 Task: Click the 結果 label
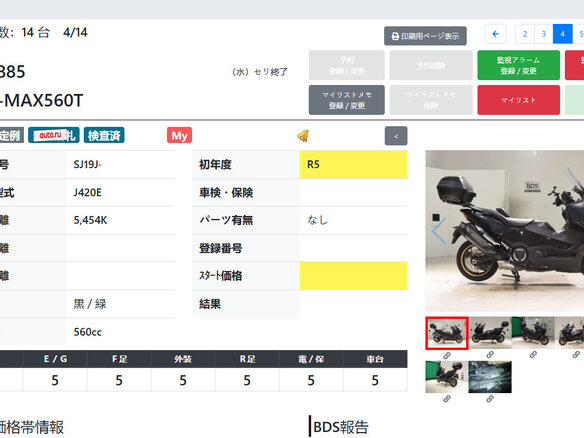[x=210, y=304]
